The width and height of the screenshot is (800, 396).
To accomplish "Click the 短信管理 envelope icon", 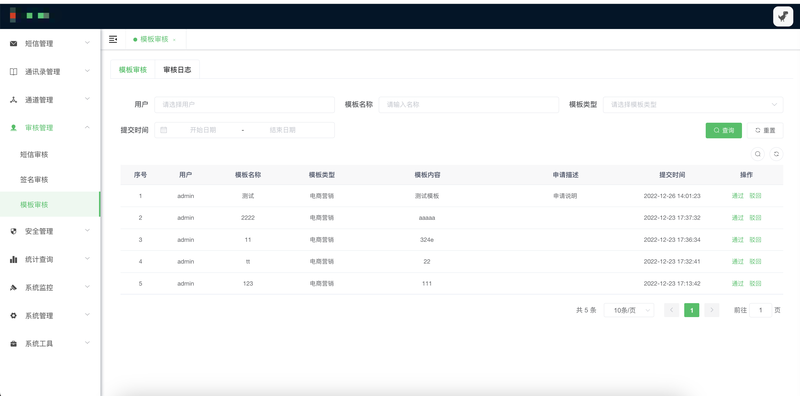I will point(14,44).
